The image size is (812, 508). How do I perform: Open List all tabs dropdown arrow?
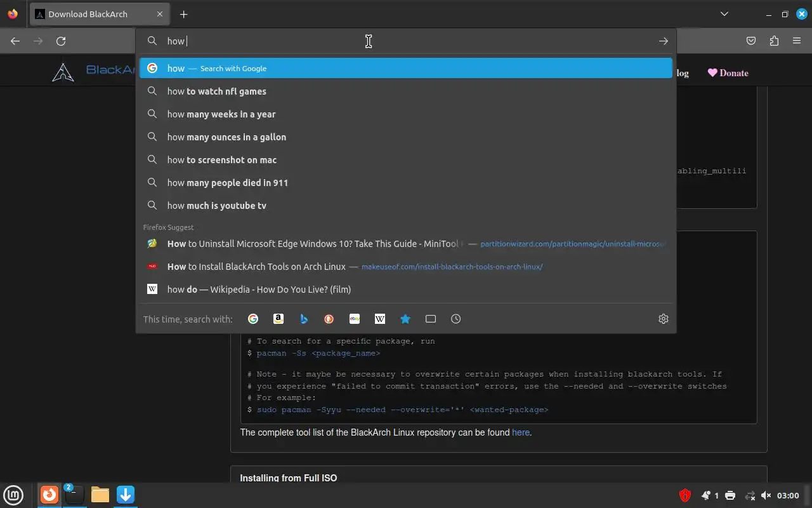pos(724,14)
